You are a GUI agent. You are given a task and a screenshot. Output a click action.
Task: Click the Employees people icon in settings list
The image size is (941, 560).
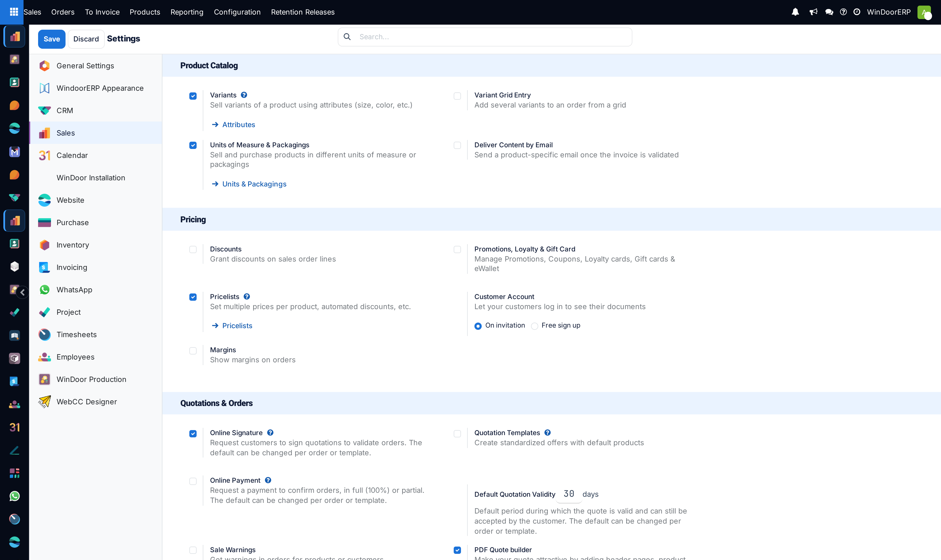coord(45,357)
